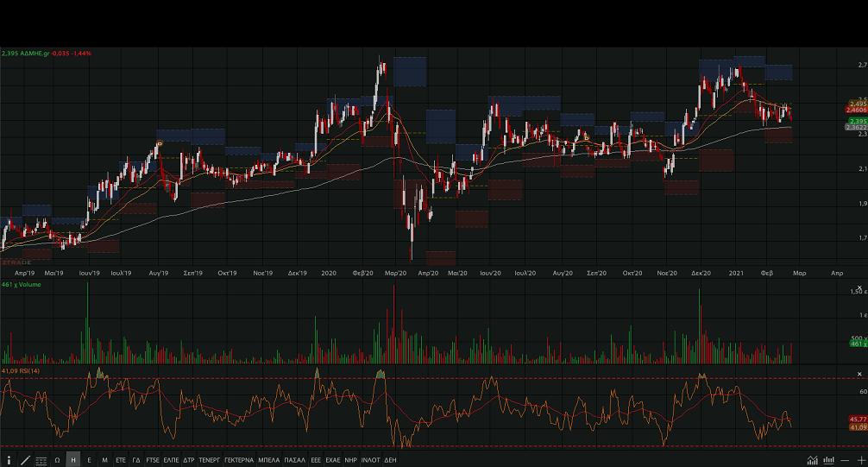Zoom in with the plus icon
Image resolution: width=868 pixels, height=467 pixels.
coord(859,460)
